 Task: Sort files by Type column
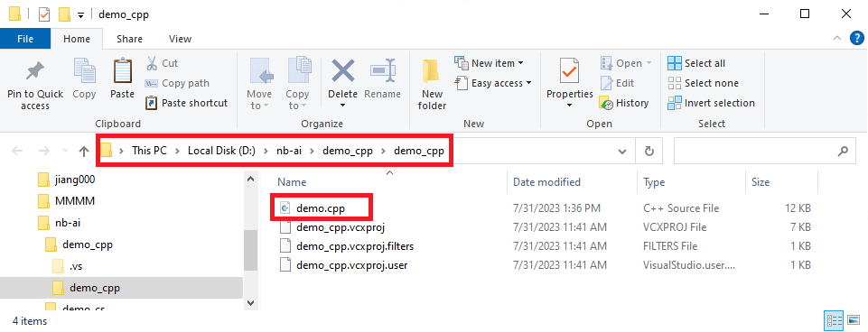click(654, 182)
